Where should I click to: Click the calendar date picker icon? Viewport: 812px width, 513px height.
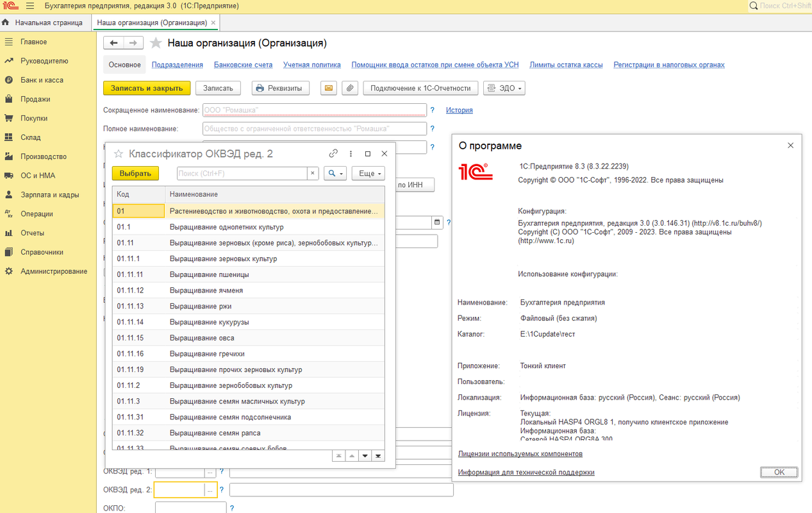[438, 223]
